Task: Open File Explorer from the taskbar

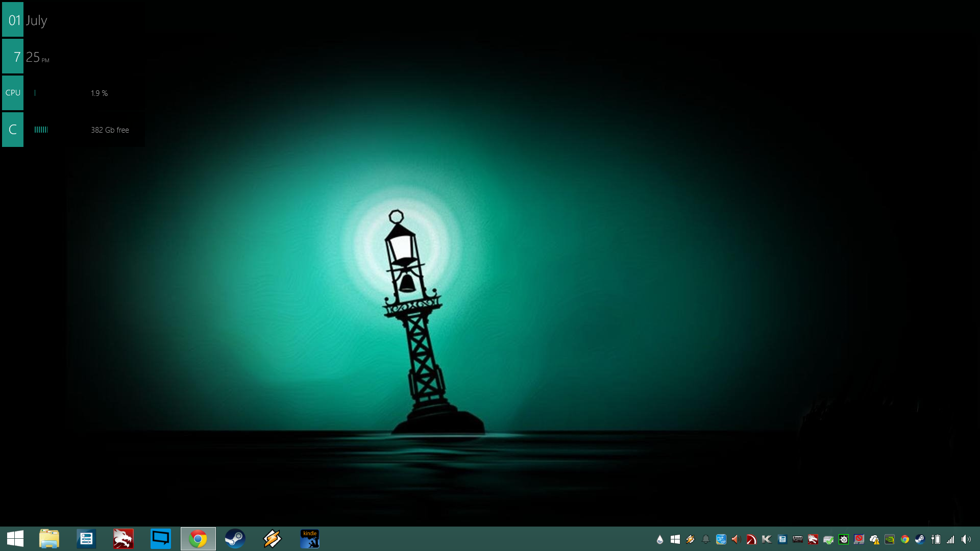Action: tap(49, 539)
